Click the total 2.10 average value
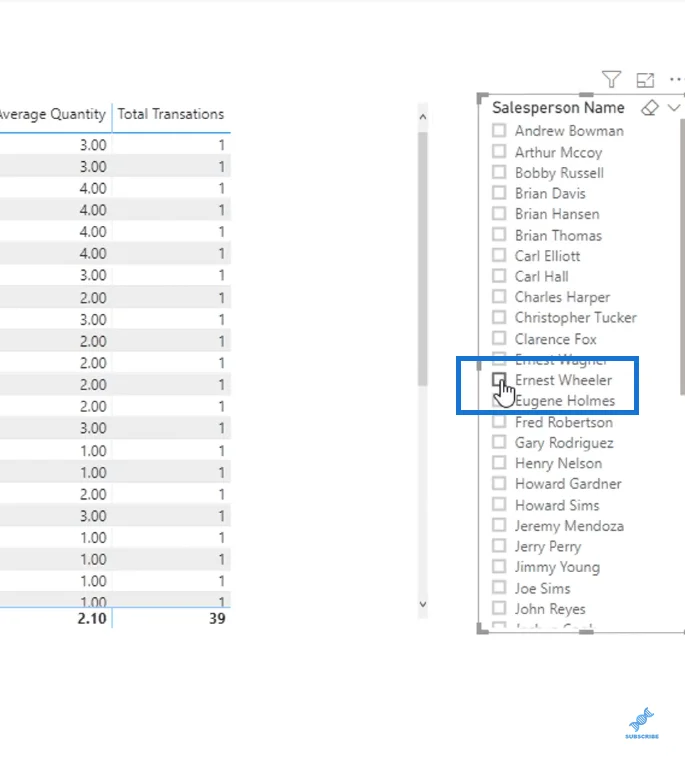Viewport: 685px width, 767px height. pos(92,618)
